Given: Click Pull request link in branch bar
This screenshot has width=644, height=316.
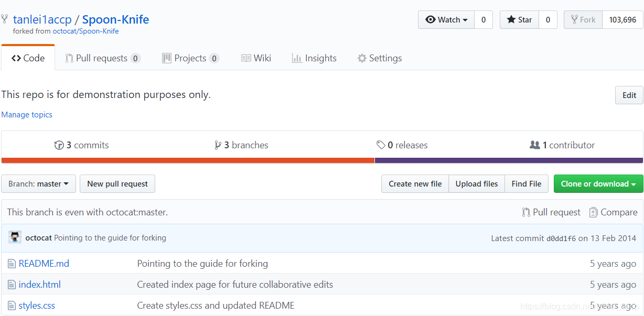Looking at the screenshot, I should [x=551, y=212].
